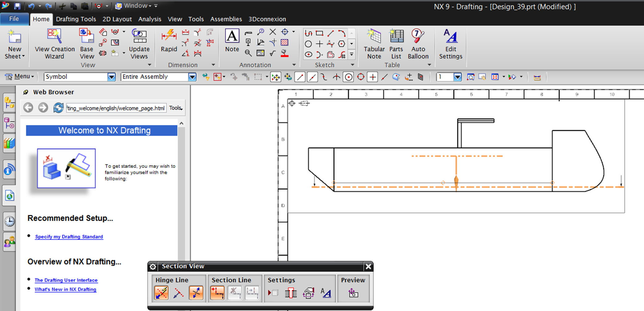Open What's New in NX Drafting link
This screenshot has width=644, height=311.
(65, 289)
